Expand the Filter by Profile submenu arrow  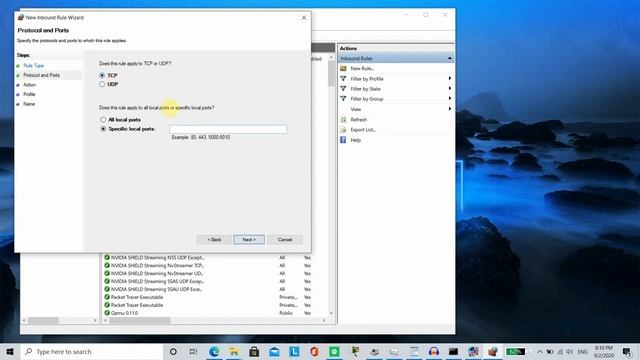coord(450,78)
